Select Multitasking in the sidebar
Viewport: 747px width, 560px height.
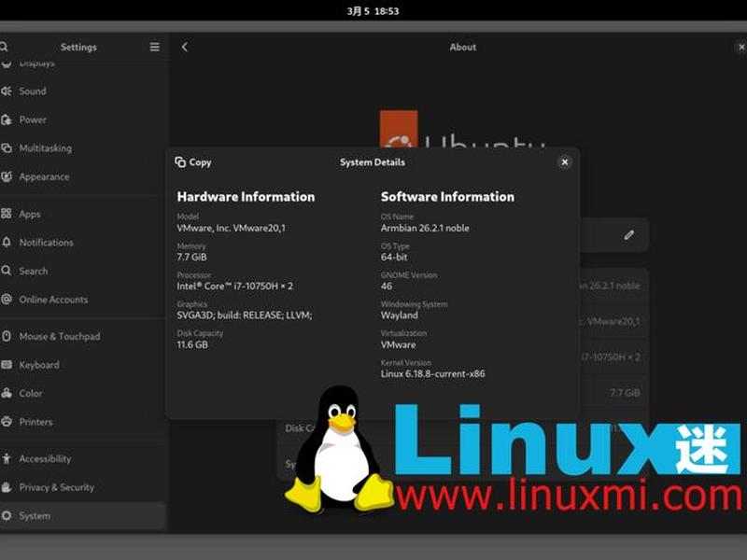pos(83,148)
